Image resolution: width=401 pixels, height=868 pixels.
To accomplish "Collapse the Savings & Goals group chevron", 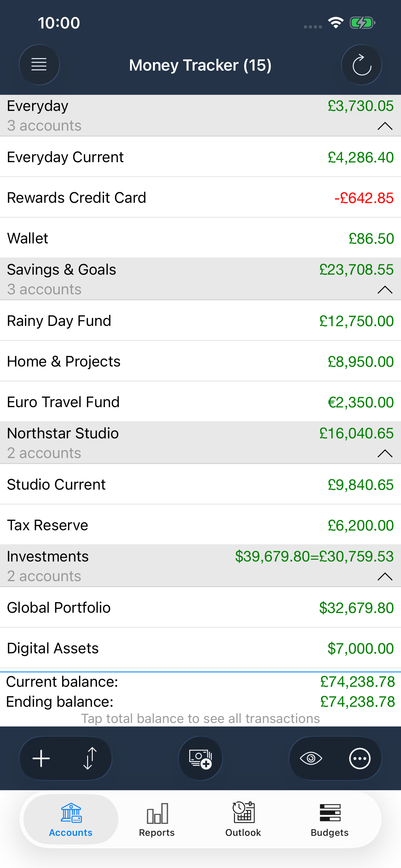I will (x=385, y=290).
